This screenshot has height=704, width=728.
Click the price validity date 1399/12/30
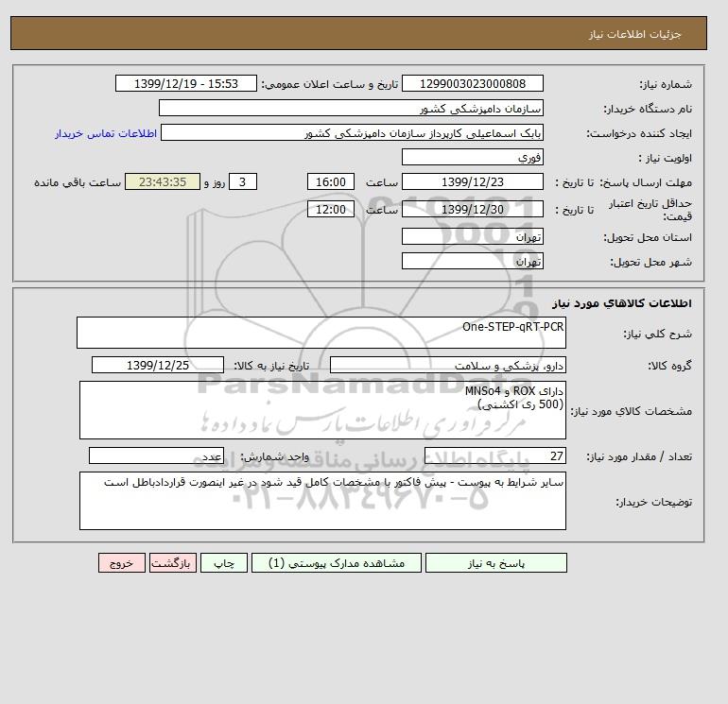(x=472, y=209)
